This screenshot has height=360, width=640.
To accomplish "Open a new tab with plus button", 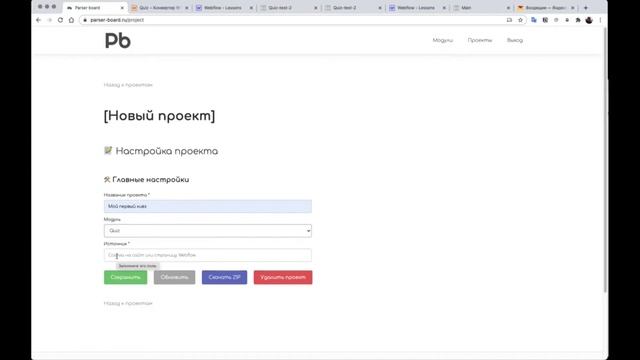I will click(x=586, y=8).
